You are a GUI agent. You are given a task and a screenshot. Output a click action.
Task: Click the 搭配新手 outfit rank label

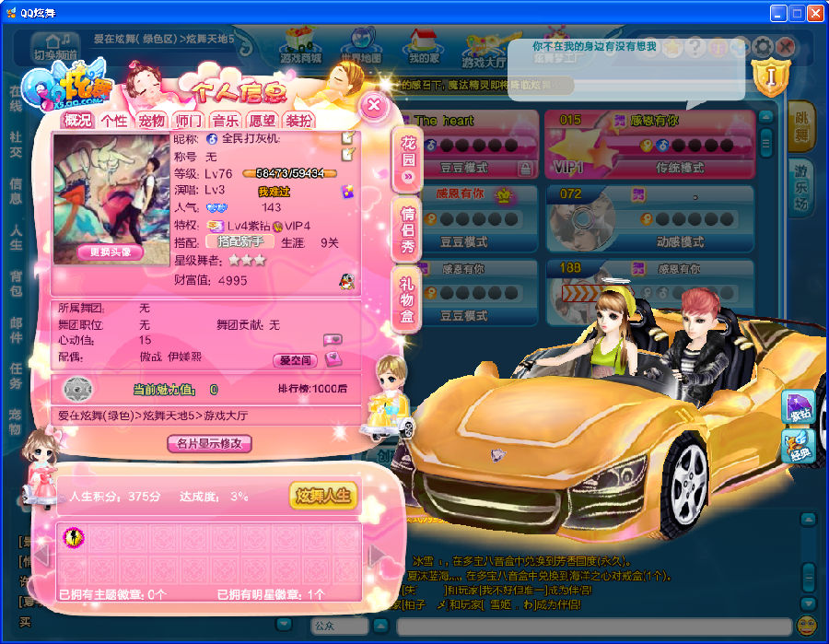click(239, 241)
